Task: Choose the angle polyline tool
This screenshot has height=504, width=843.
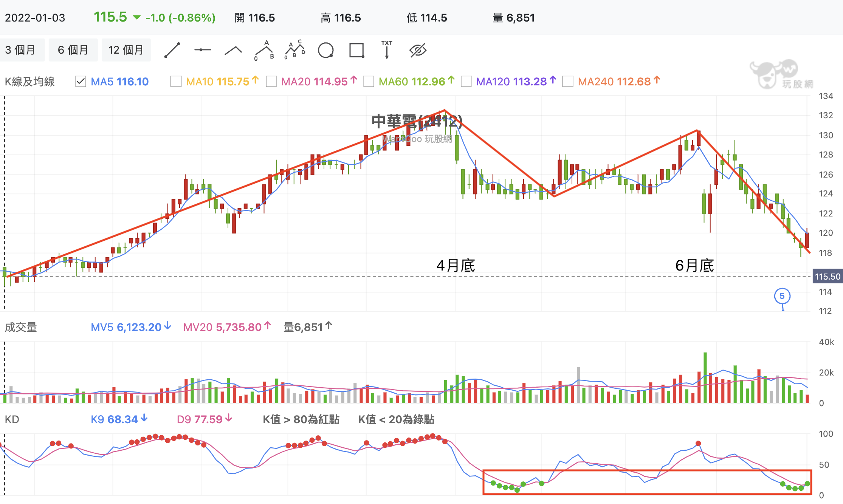Action: [233, 50]
